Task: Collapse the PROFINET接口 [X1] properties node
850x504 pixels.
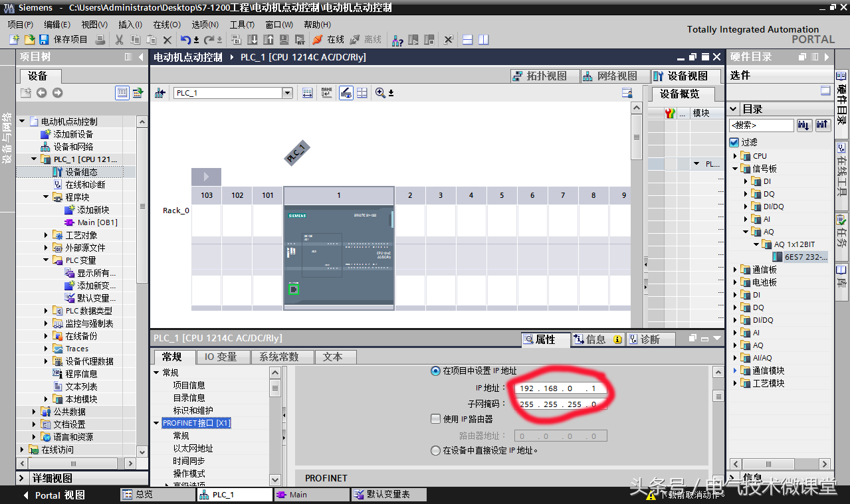Action: coord(157,423)
